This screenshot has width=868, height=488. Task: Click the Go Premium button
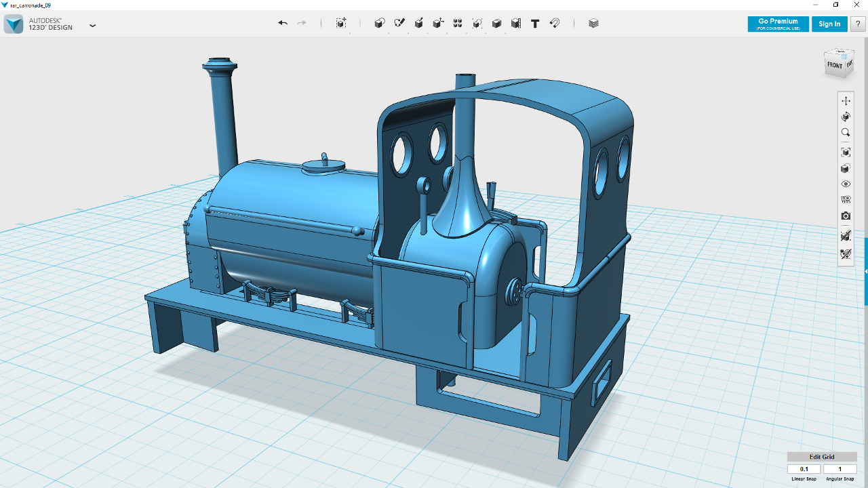[778, 24]
